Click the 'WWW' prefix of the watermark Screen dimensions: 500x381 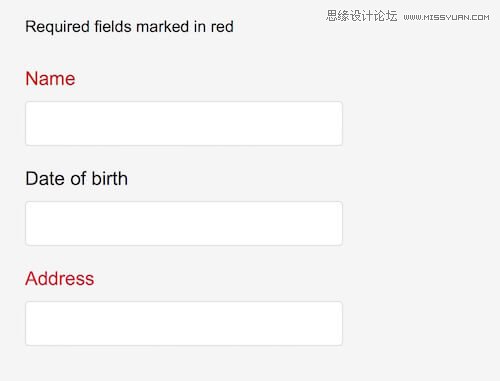[x=413, y=17]
